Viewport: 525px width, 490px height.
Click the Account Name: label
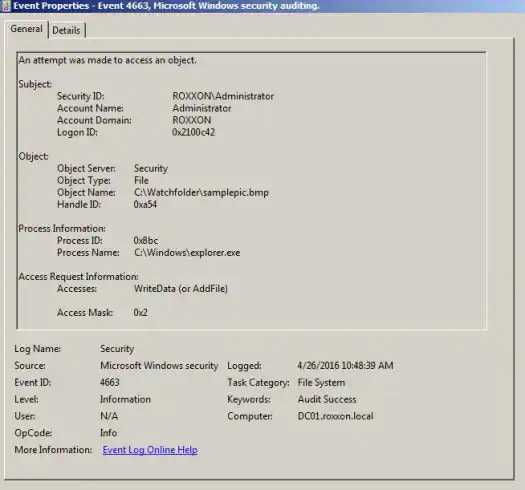[x=90, y=108]
